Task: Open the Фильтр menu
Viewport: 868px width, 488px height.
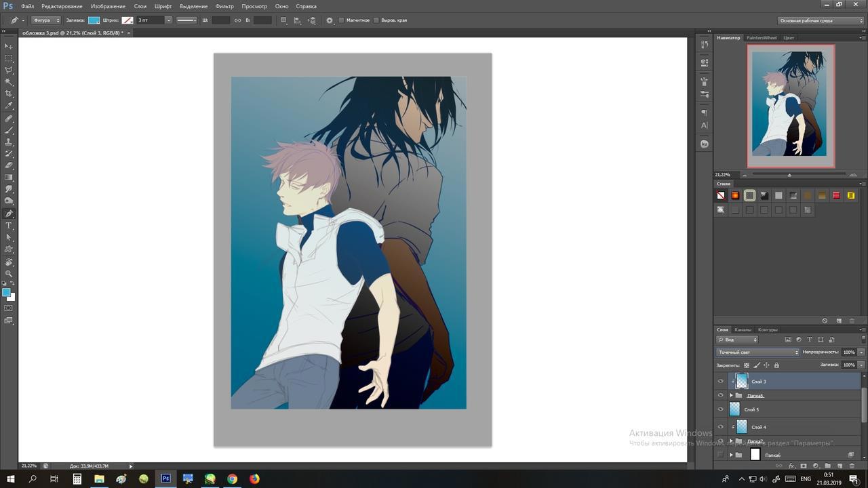Action: point(224,6)
